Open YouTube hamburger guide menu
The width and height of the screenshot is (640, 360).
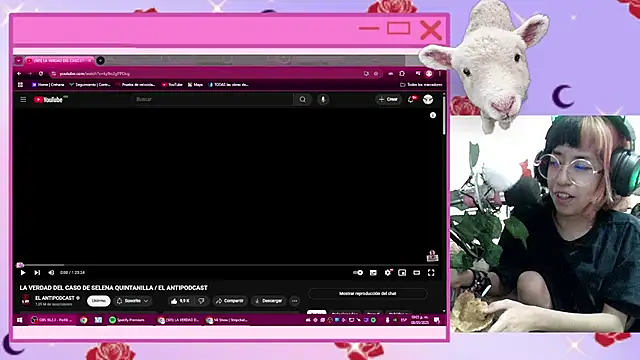click(23, 99)
